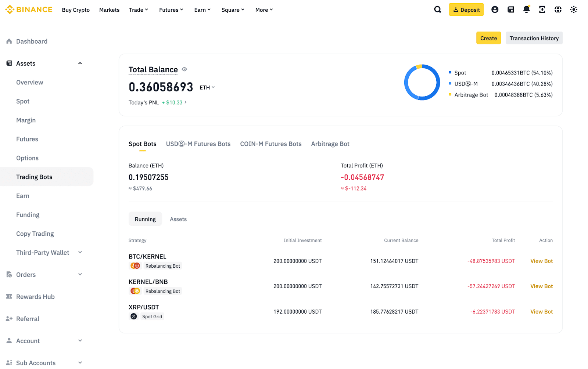Expand the Third-Party Wallet section
The height and width of the screenshot is (369, 588).
(80, 253)
